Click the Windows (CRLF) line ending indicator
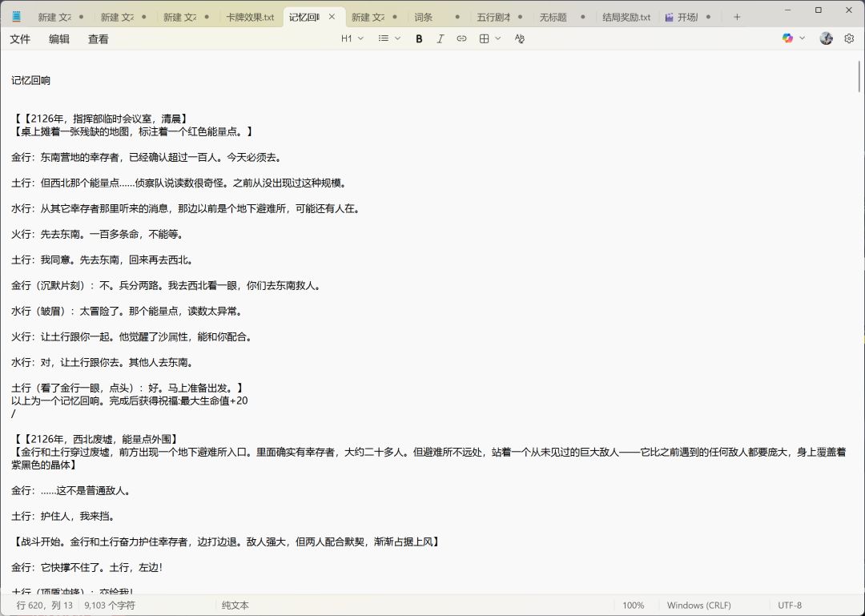 coord(699,606)
